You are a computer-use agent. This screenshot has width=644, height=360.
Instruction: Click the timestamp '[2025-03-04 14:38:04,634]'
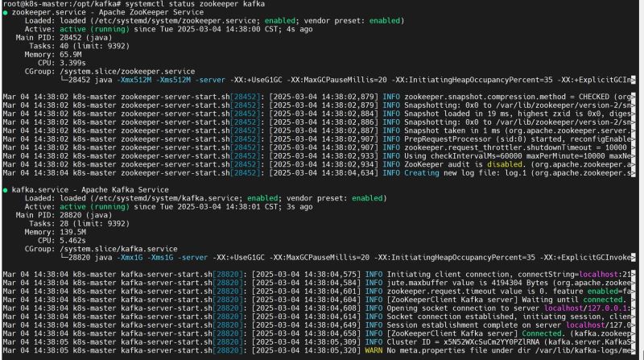[324, 173]
